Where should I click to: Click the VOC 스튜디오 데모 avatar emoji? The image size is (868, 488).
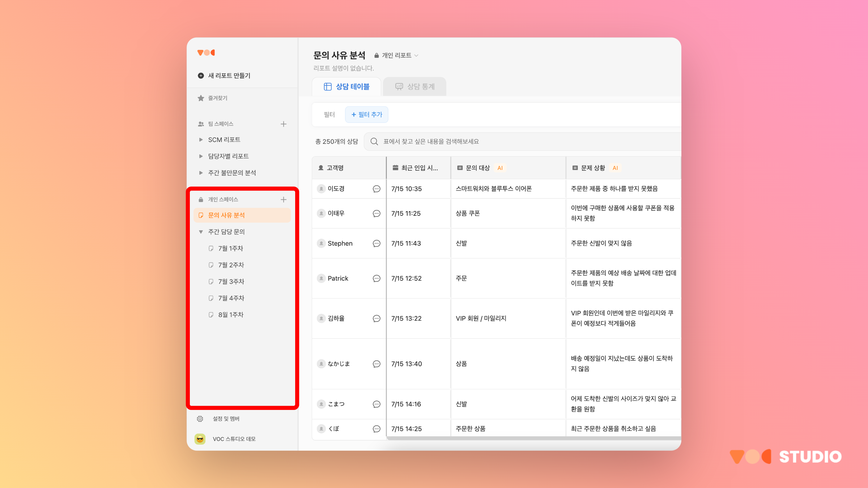[x=200, y=439]
